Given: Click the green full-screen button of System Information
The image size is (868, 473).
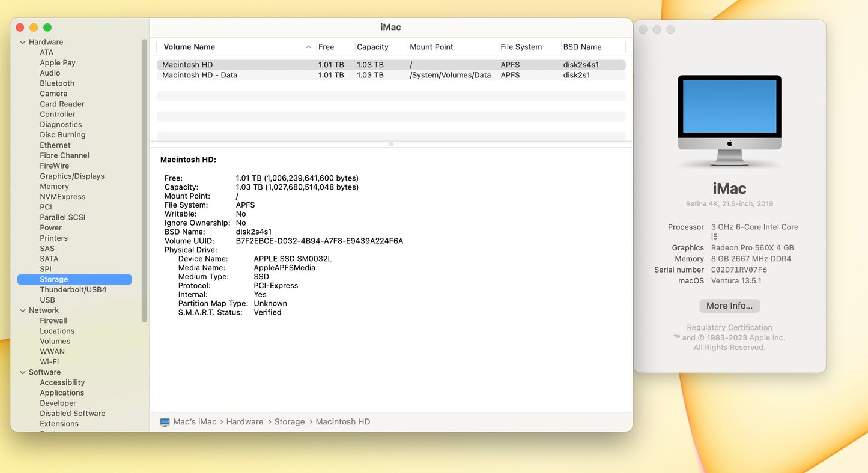Looking at the screenshot, I should 47,28.
